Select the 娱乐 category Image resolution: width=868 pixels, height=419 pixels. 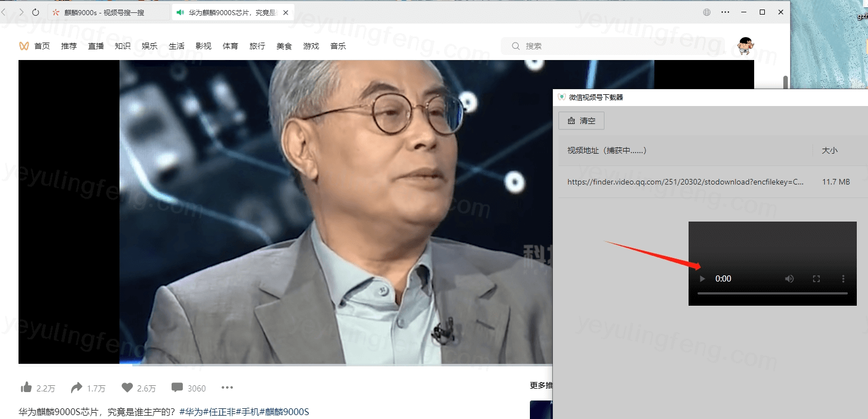(x=150, y=46)
